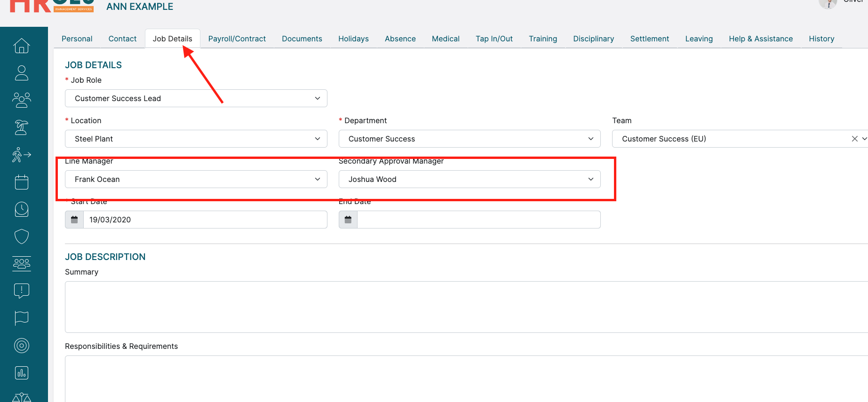Switch to the Payroll/Contract tab
868x402 pixels.
[237, 39]
